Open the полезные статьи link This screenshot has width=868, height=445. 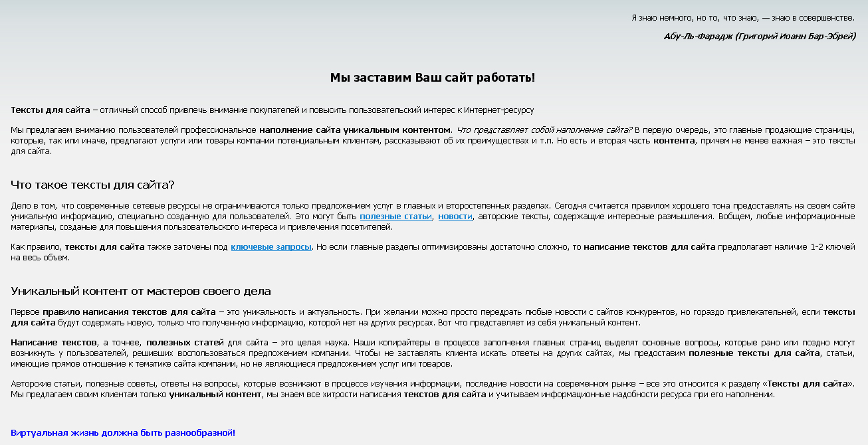395,216
